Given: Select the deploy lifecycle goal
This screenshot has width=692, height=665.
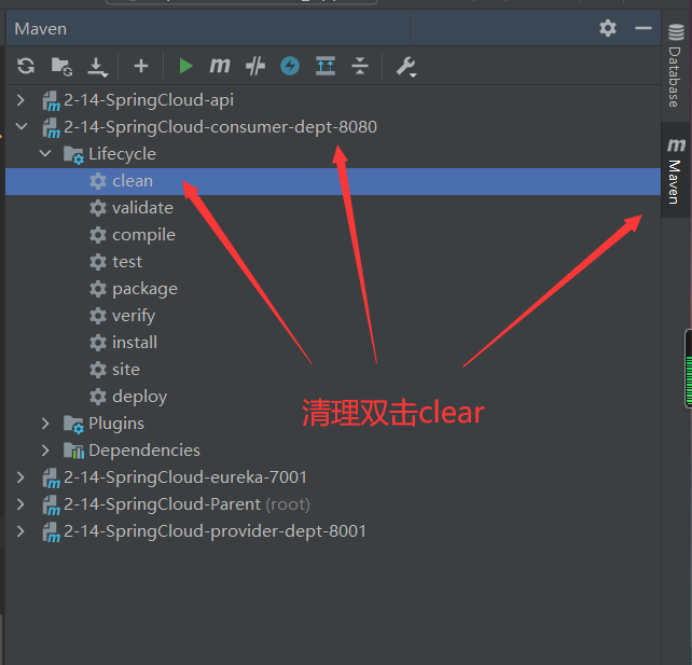Looking at the screenshot, I should tap(333, 396).
